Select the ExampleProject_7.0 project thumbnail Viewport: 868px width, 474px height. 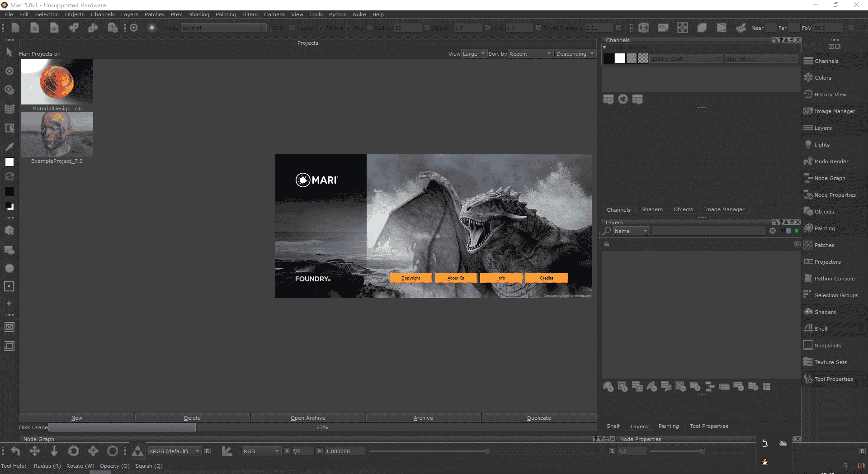[57, 135]
